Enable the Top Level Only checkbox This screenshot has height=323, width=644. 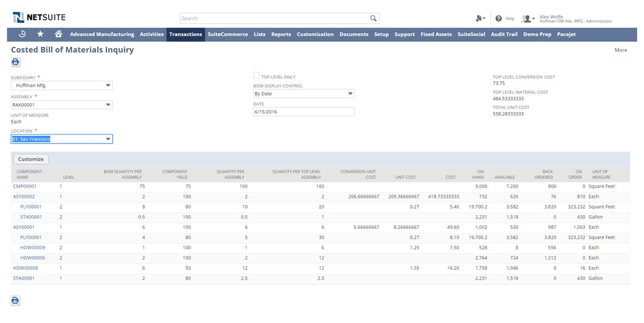click(x=256, y=75)
